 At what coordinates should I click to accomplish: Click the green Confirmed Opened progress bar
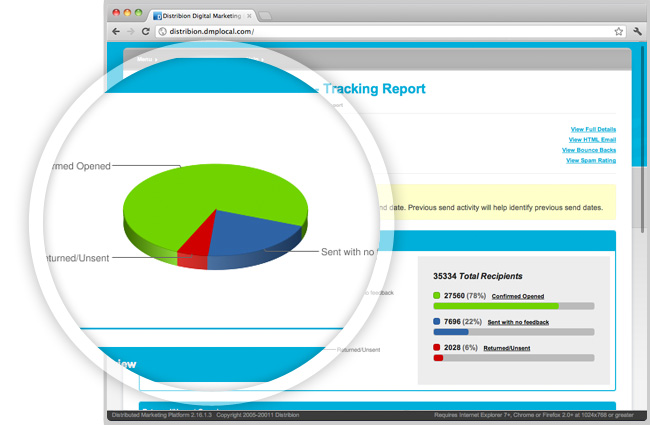pos(514,306)
